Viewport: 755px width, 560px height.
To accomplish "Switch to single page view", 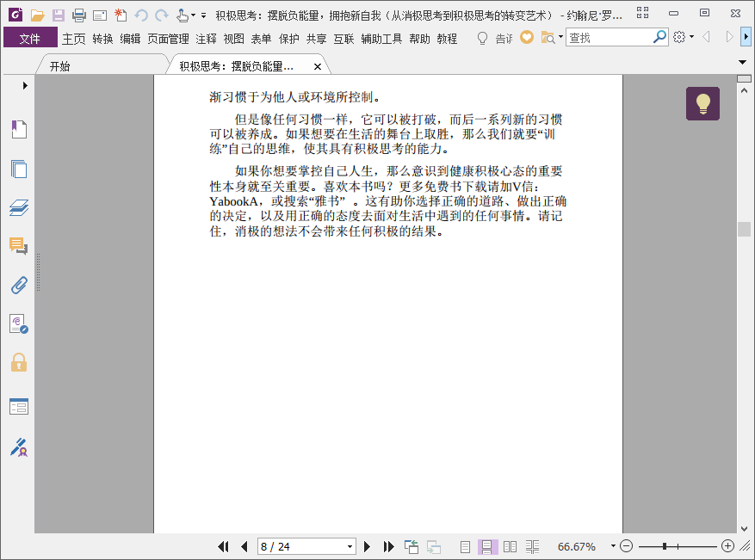I will click(465, 547).
